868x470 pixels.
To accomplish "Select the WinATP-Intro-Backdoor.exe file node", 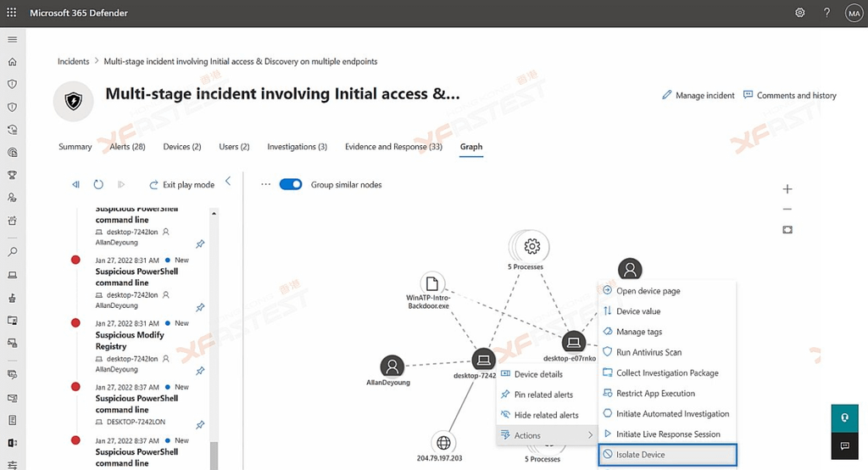I will (x=431, y=283).
